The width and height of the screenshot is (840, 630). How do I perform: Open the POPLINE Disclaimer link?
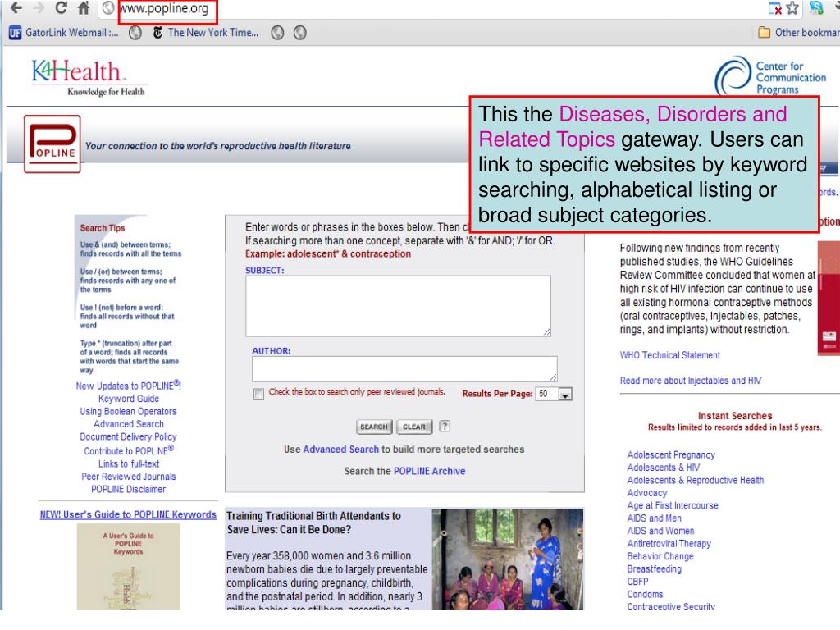pyautogui.click(x=128, y=489)
